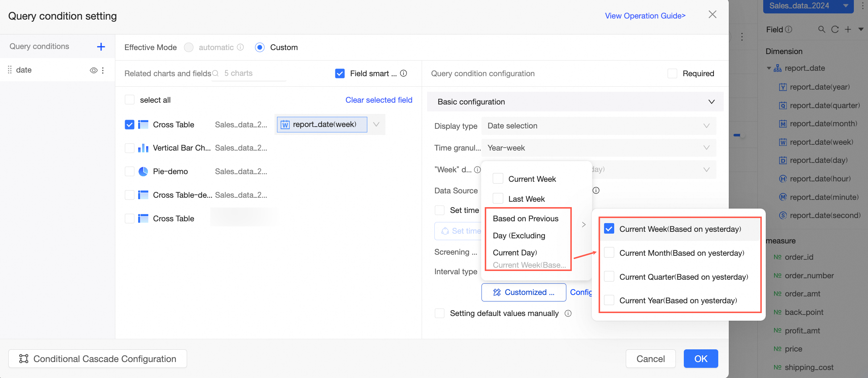Open the Time granularity Year-week dropdown
Viewport: 868px width, 378px height.
click(x=598, y=148)
